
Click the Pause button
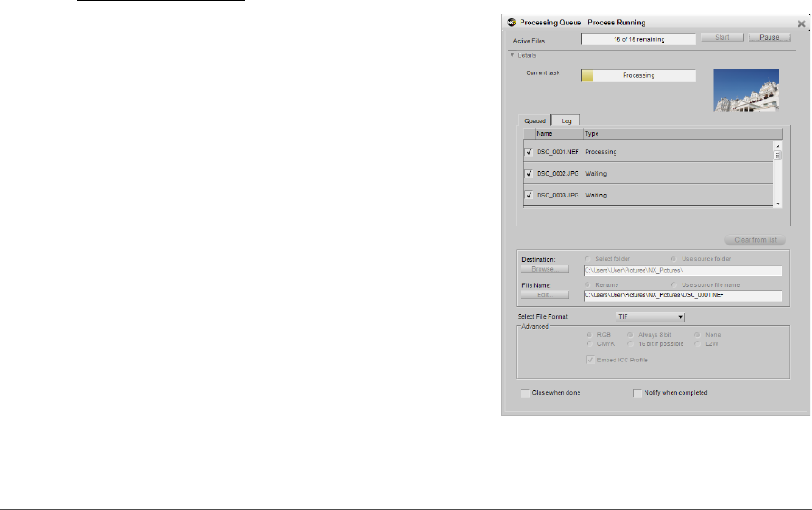pos(769,37)
